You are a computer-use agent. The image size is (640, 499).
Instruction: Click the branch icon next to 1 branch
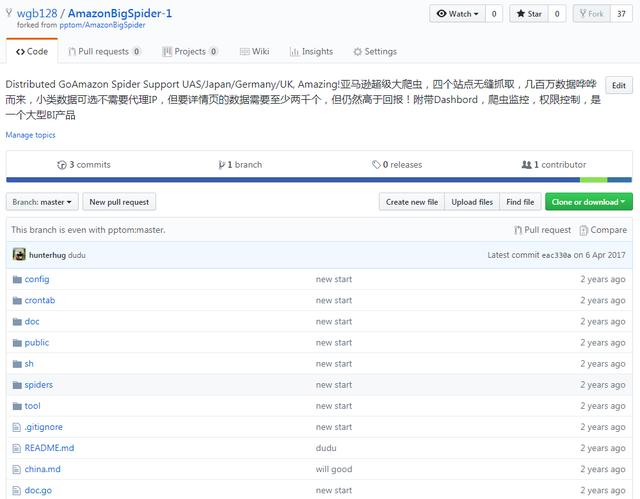[x=222, y=165]
